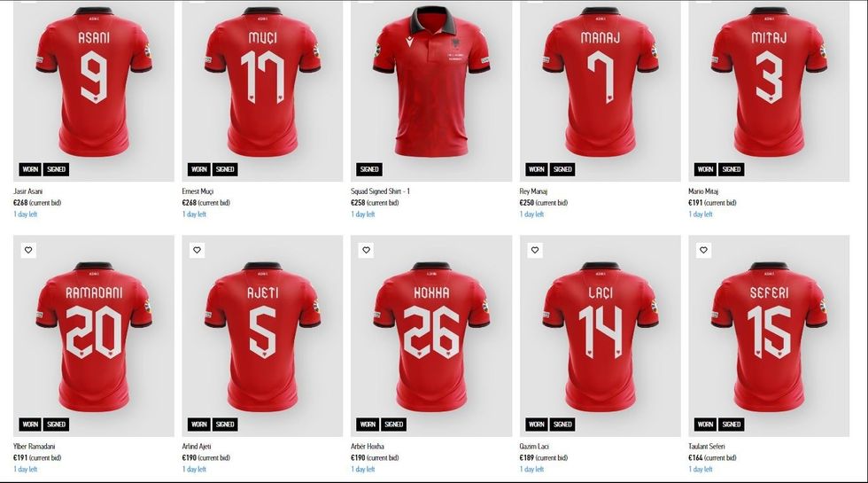868x483 pixels.
Task: Open the Asani number 9 shirt image
Action: click(94, 90)
